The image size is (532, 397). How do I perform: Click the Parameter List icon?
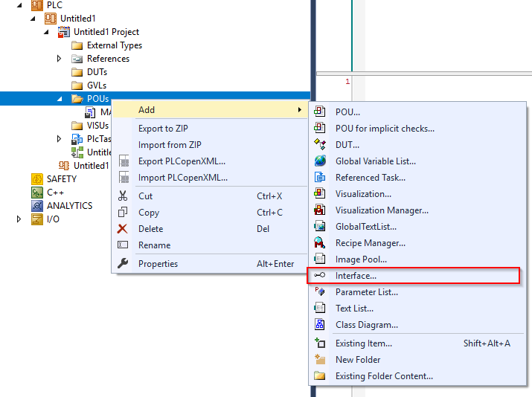[x=320, y=291]
